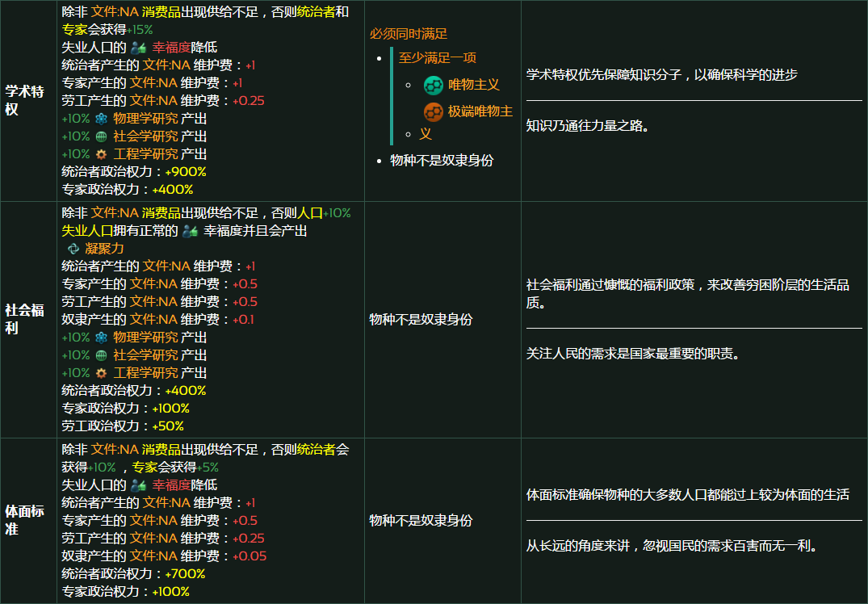The width and height of the screenshot is (868, 604).
Task: Follow the 凝聚力 link in 社会福利
Action: pos(104,249)
